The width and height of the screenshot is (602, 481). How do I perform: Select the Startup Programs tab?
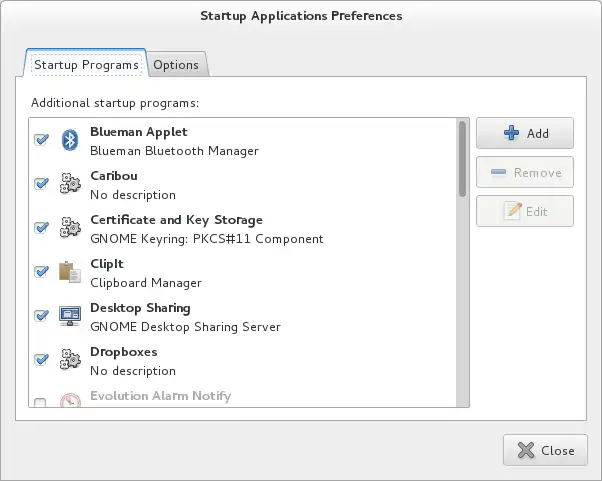point(86,64)
